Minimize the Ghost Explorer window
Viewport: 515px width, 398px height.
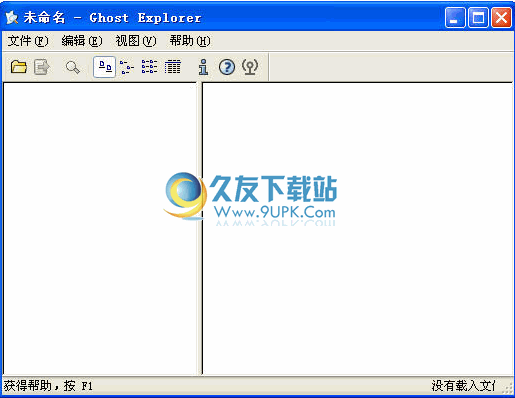pyautogui.click(x=455, y=18)
